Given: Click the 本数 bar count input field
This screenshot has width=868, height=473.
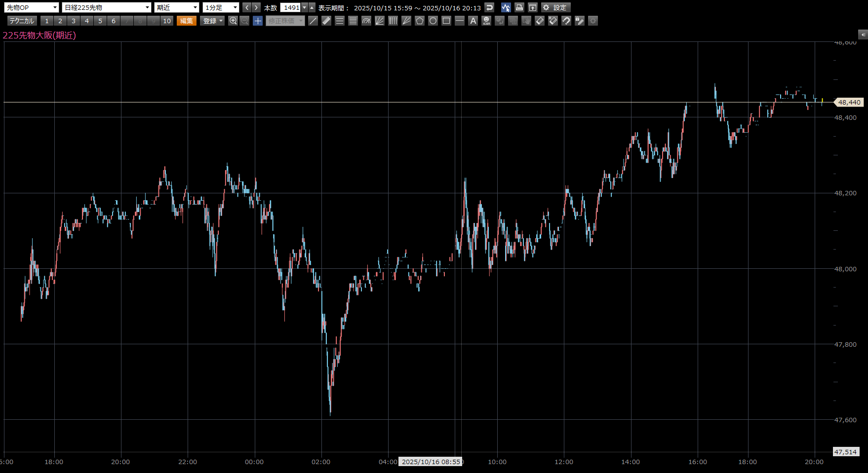Looking at the screenshot, I should tap(291, 7).
